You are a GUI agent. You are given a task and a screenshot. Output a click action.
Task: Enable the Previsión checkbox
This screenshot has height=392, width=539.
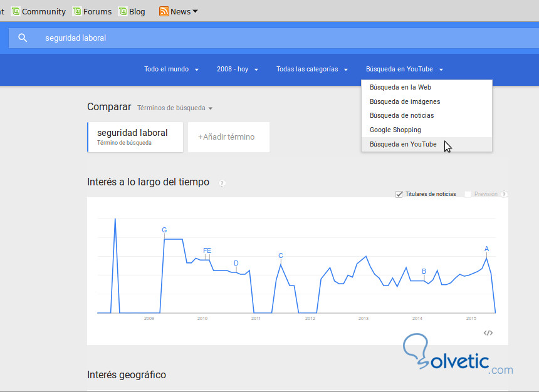point(468,194)
